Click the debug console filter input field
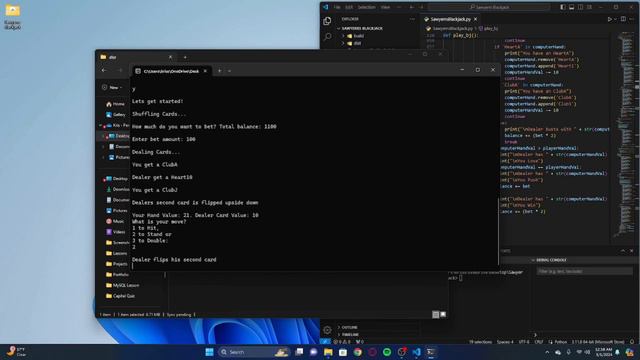Image resolution: width=640 pixels, height=360 pixels. pos(585,271)
